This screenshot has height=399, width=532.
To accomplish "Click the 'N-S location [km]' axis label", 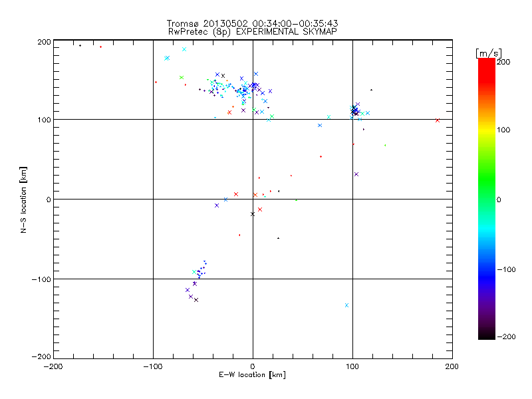I will tap(23, 199).
